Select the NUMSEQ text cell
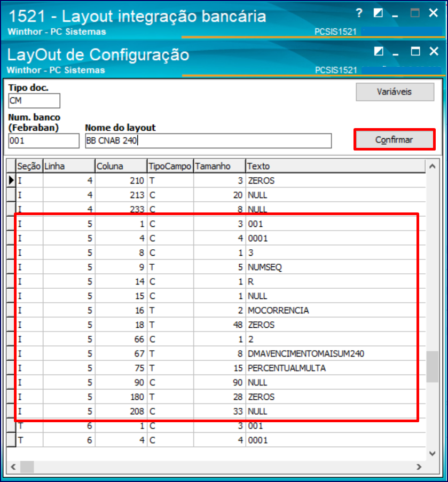This screenshot has height=482, width=448. tap(335, 267)
